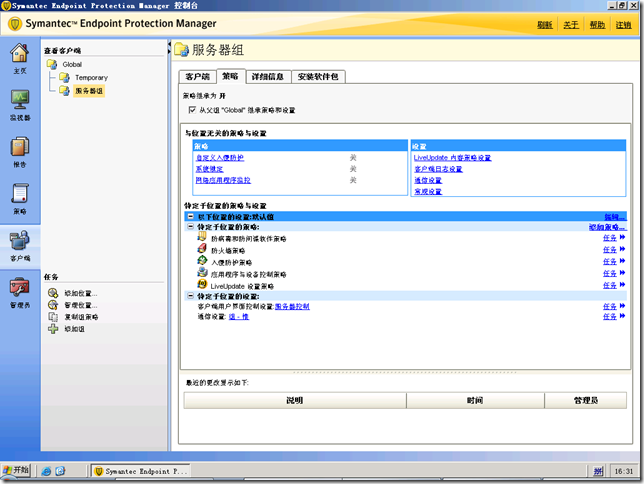The width and height of the screenshot is (644, 484).
Task: Switch to the 详细信息 tab
Action: pos(268,76)
